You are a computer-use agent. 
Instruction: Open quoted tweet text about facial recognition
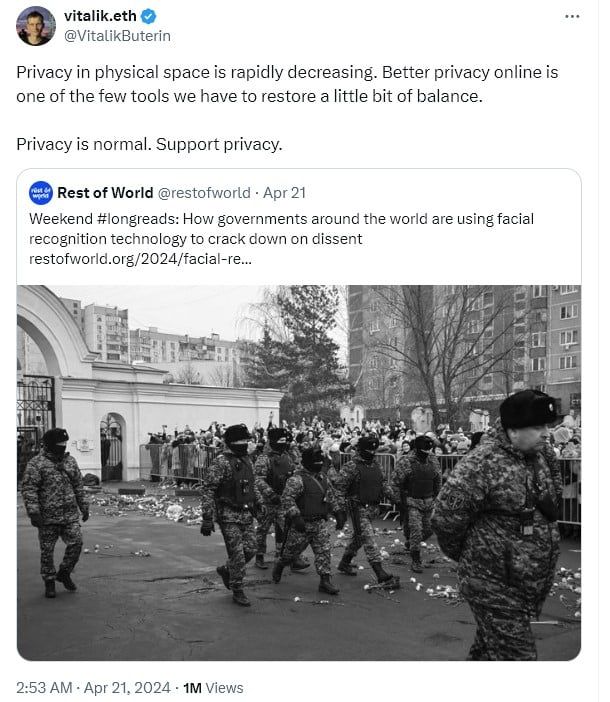pos(282,229)
